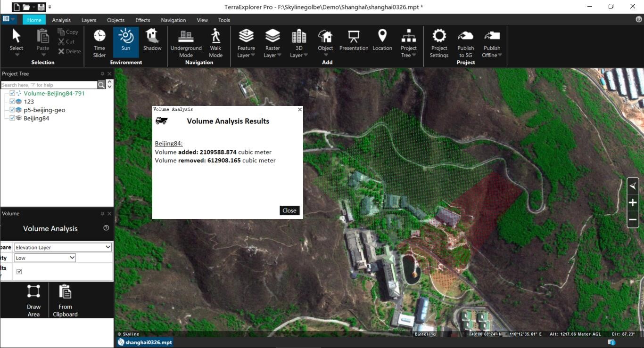Click the ribbon help question mark icon
The height and width of the screenshot is (348, 644).
coord(639,20)
